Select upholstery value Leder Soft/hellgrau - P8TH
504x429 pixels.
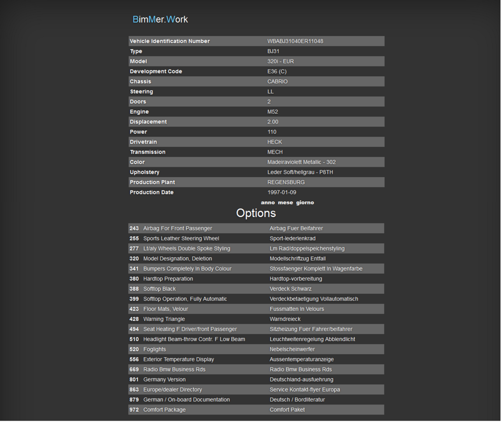click(x=300, y=172)
